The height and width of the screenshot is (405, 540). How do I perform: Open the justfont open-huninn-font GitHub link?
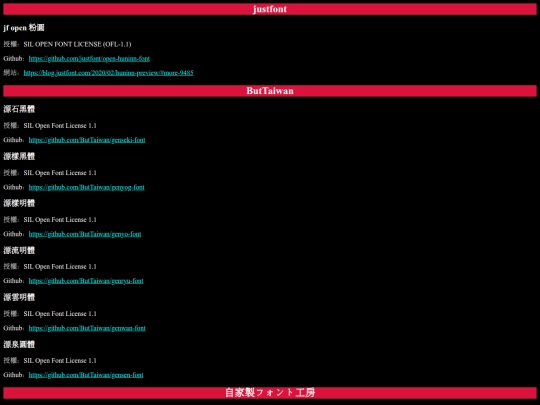click(x=89, y=59)
